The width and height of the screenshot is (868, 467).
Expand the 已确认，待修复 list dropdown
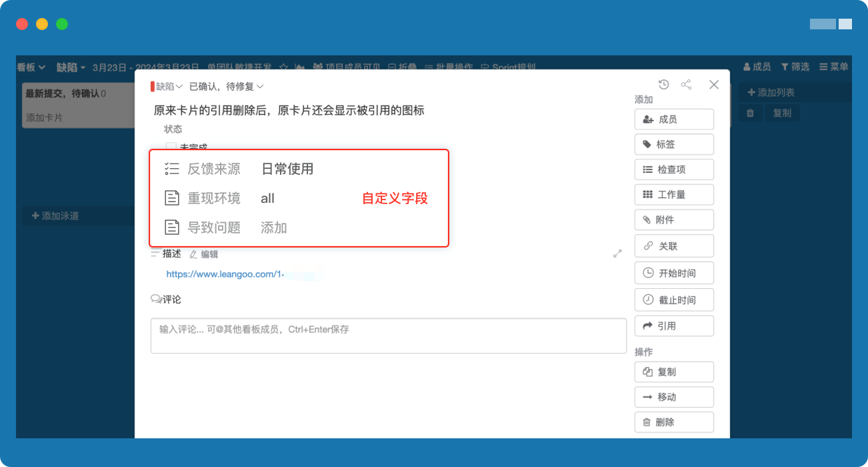tap(227, 86)
